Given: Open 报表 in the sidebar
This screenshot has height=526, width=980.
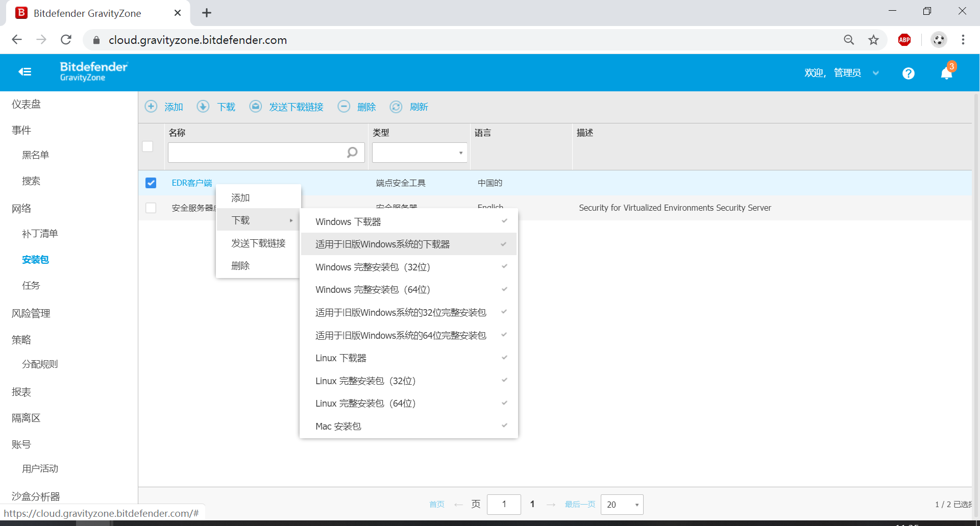Looking at the screenshot, I should click(21, 392).
